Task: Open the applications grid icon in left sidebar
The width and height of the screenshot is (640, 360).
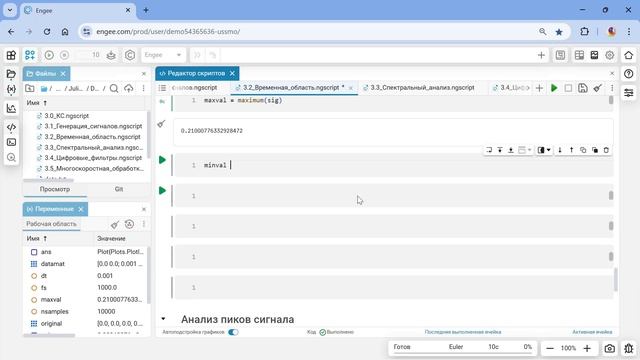Action: point(11,55)
